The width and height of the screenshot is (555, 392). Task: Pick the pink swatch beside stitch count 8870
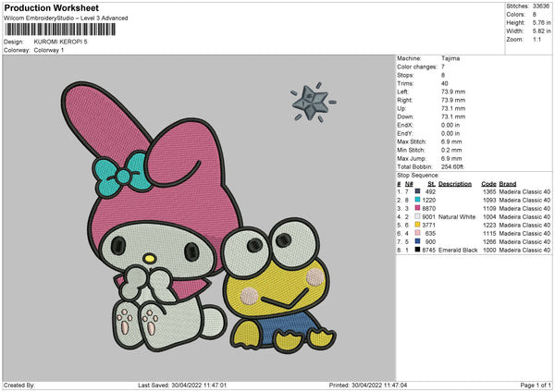click(417, 208)
